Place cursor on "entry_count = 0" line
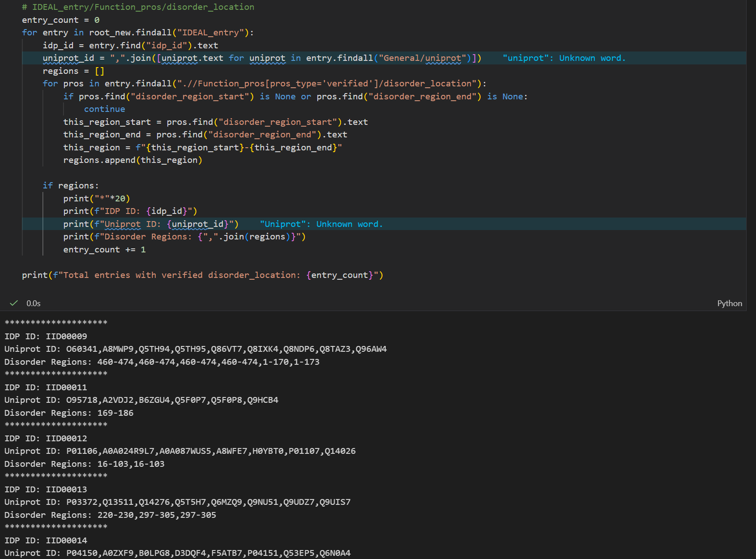 [61, 20]
